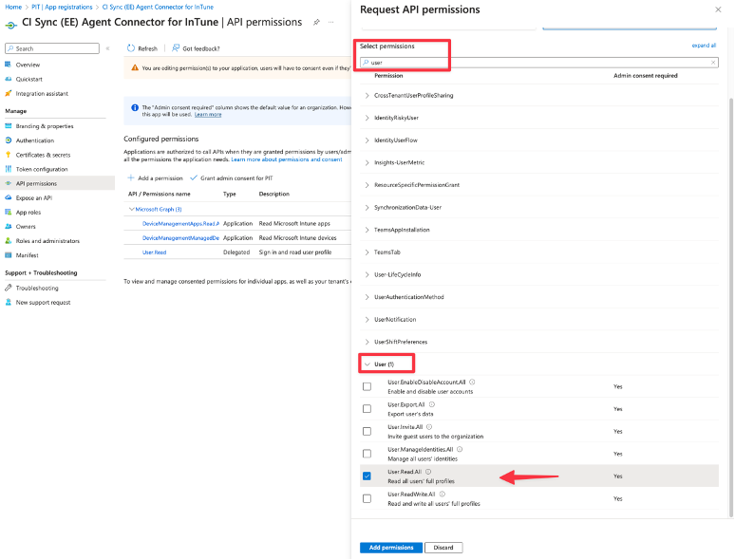Expand the ResourceSpecificPermissionGrant group
The image size is (735, 560).
367,185
